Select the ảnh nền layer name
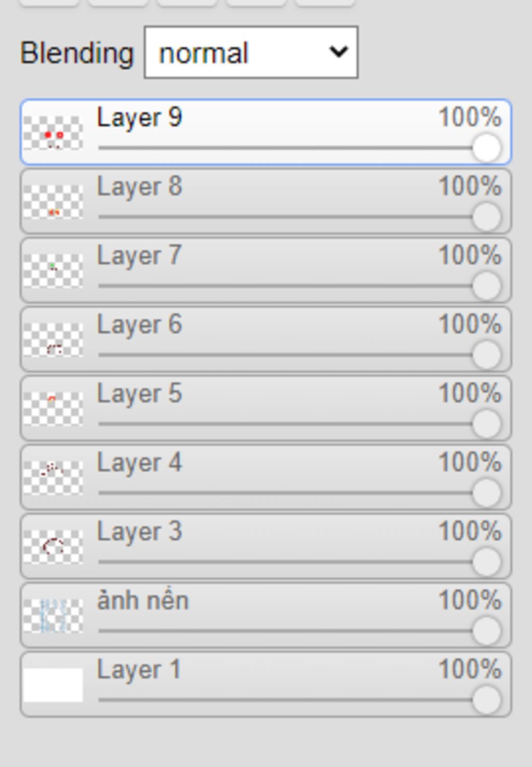This screenshot has width=532, height=767. pyautogui.click(x=143, y=601)
